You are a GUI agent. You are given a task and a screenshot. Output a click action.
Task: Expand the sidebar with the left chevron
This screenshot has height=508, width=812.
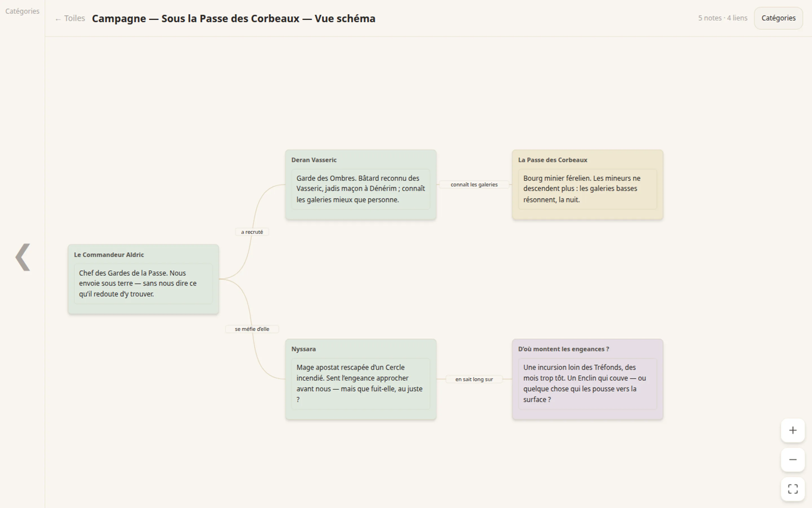click(x=23, y=257)
